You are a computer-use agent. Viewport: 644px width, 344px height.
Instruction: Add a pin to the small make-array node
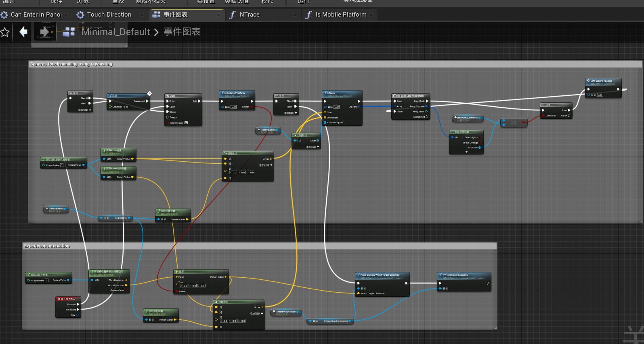coord(313,147)
